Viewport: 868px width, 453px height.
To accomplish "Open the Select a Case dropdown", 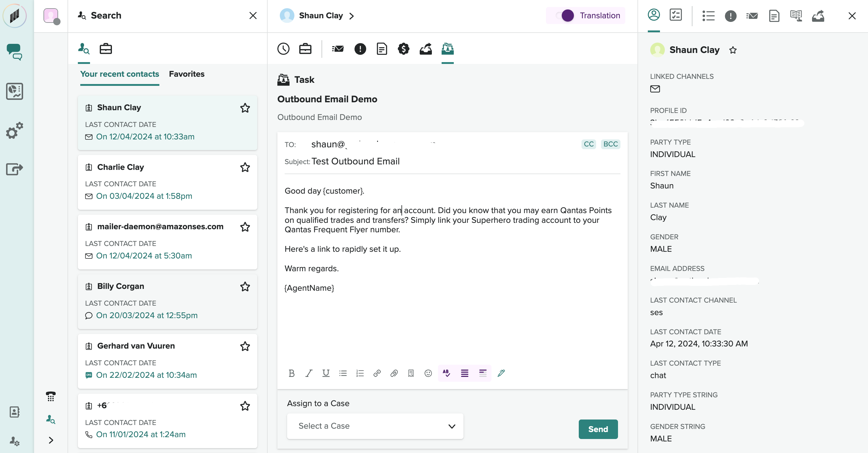I will tap(375, 426).
